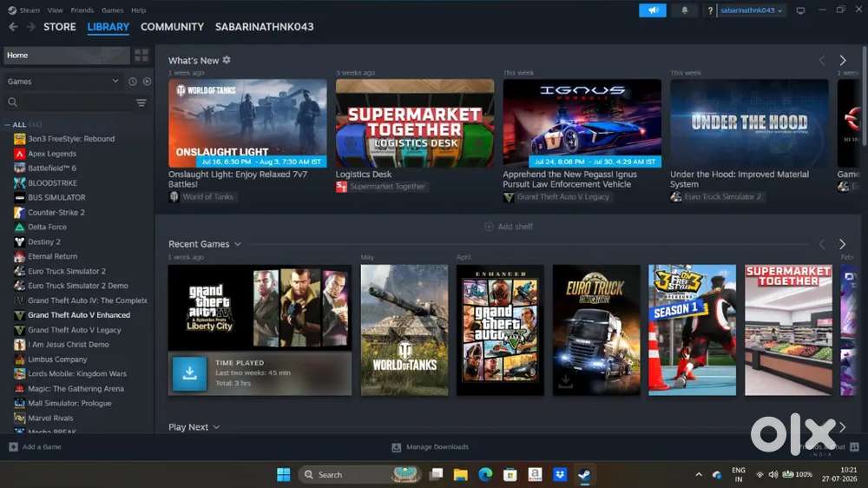Image resolution: width=868 pixels, height=488 pixels.
Task: Open the announcements megaphone button
Action: tap(652, 10)
